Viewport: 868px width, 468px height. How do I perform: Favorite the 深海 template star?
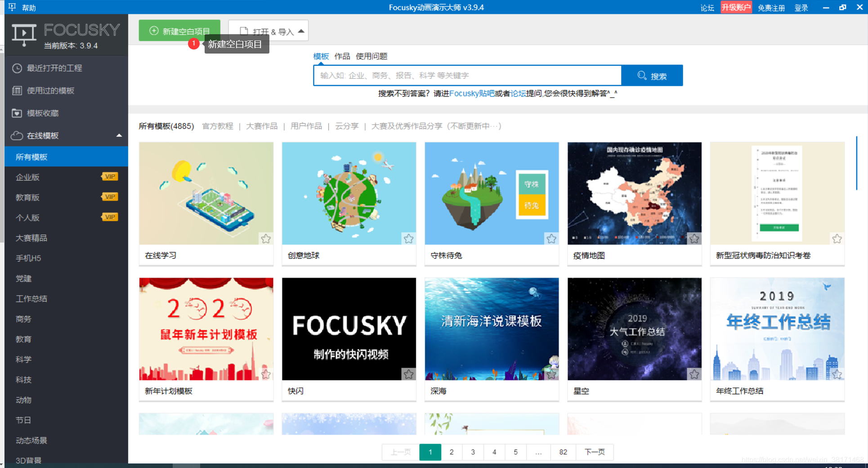click(551, 374)
